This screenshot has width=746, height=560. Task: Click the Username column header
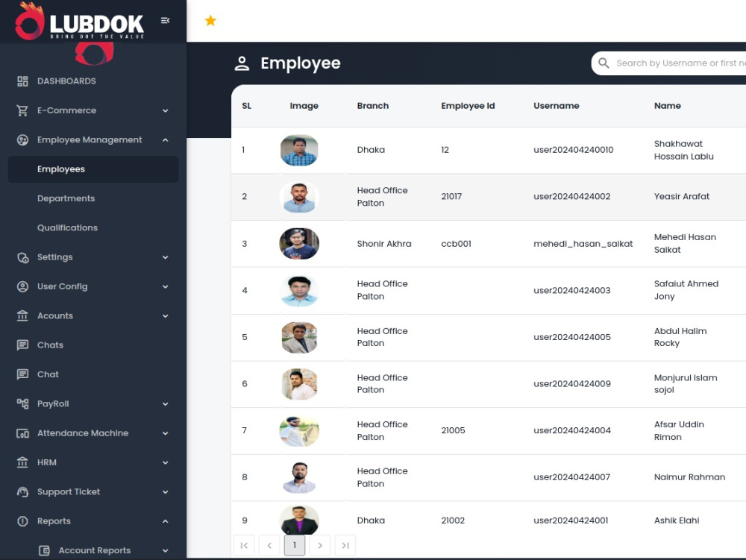[x=557, y=106]
